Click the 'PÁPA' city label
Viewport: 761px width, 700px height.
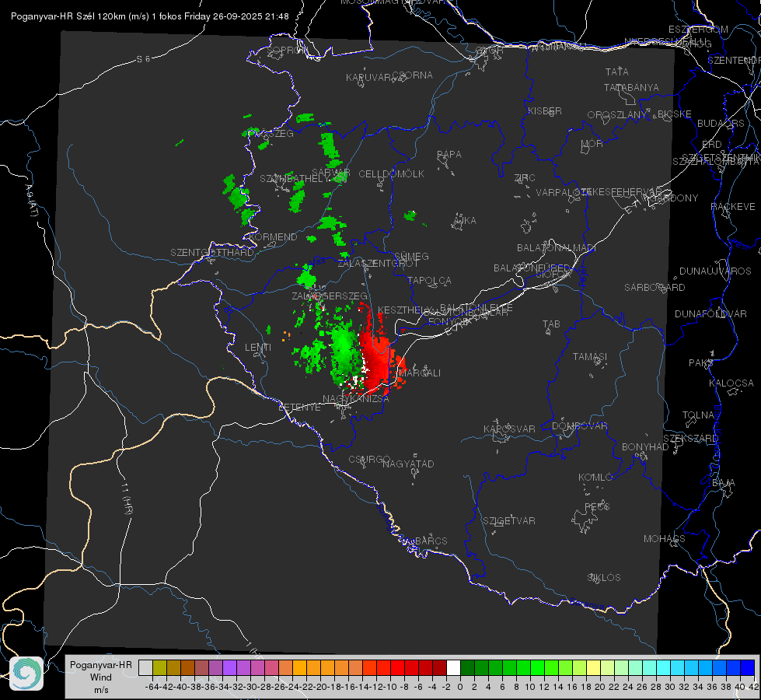tap(449, 155)
